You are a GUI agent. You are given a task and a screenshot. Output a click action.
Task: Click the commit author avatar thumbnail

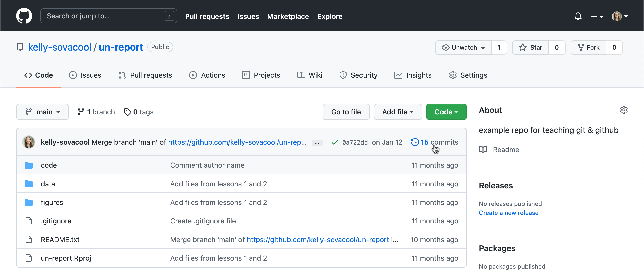click(x=29, y=142)
